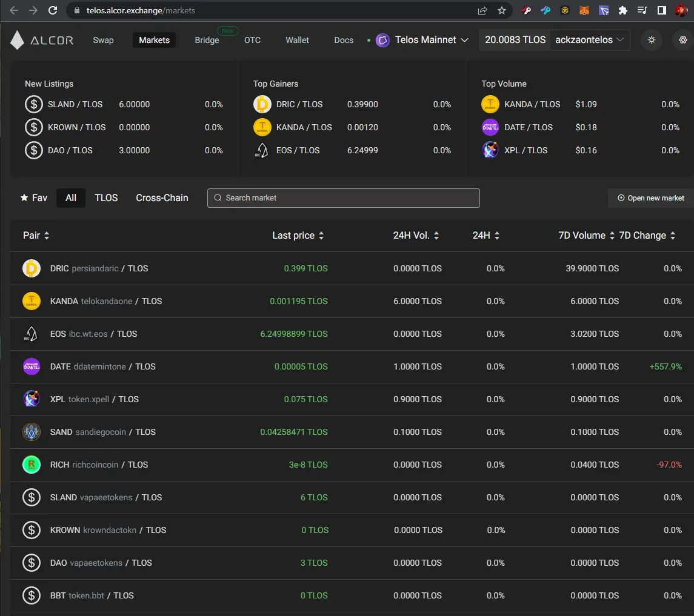Click the browser address bar URL

141,10
